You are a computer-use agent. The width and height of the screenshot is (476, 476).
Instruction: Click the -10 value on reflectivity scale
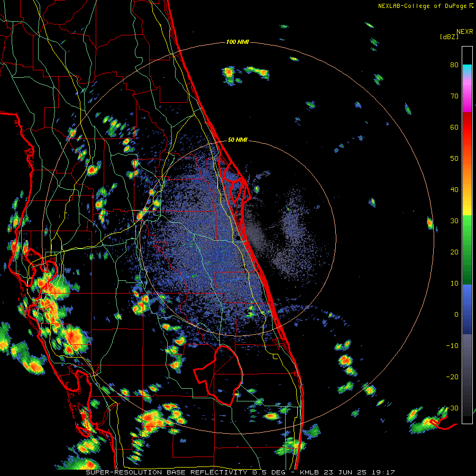point(452,345)
